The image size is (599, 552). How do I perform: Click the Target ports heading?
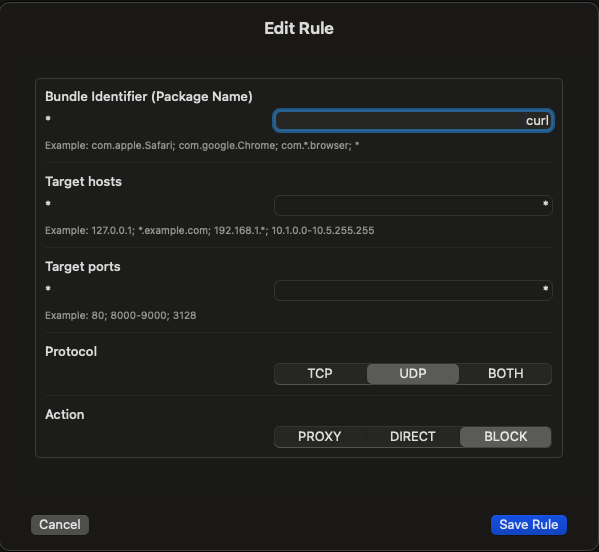point(83,267)
